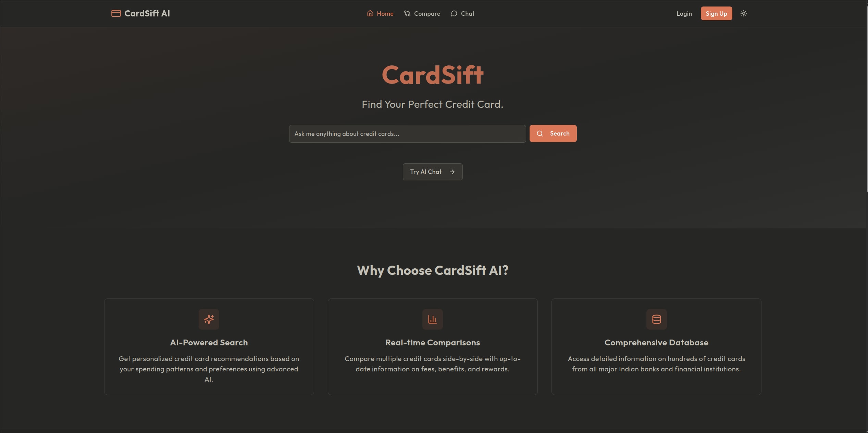Click the CardSift AI credit card logo icon
Screen dimensions: 868x433
tap(116, 13)
